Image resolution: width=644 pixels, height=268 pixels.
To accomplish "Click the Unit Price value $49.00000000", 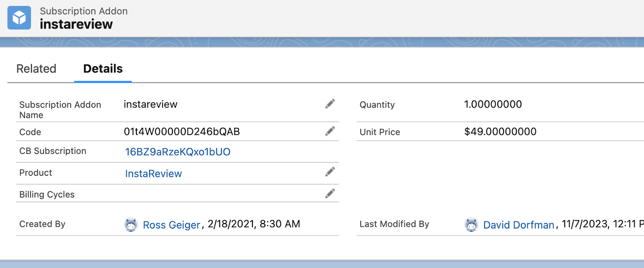I will (500, 132).
